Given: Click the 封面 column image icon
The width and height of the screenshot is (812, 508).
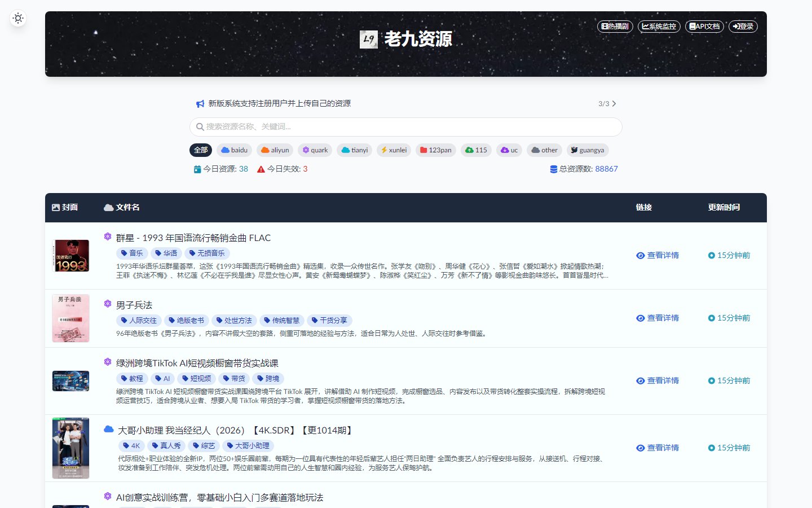Looking at the screenshot, I should tap(56, 208).
